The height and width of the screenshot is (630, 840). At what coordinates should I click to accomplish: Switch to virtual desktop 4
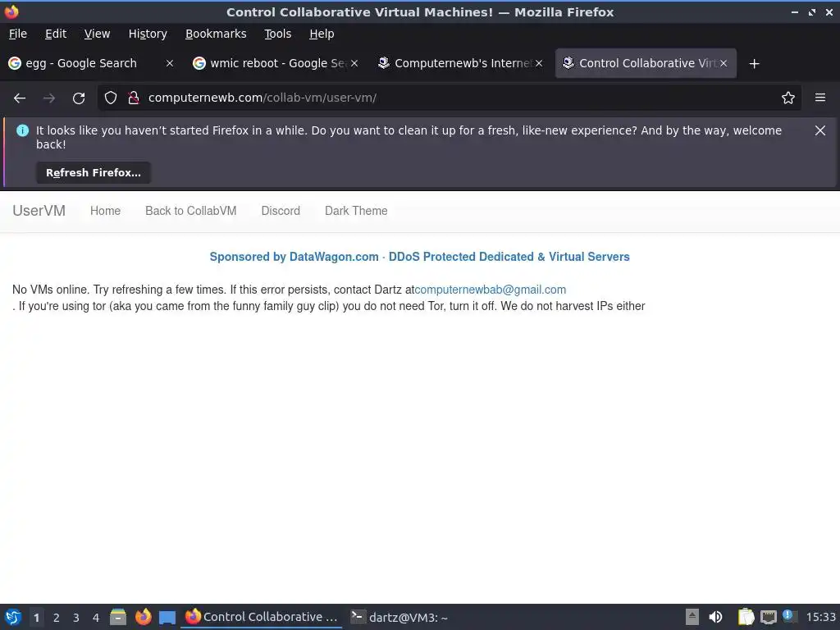96,618
